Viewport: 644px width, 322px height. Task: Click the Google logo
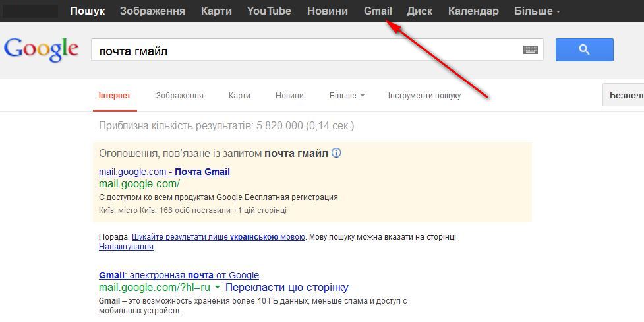pyautogui.click(x=41, y=49)
